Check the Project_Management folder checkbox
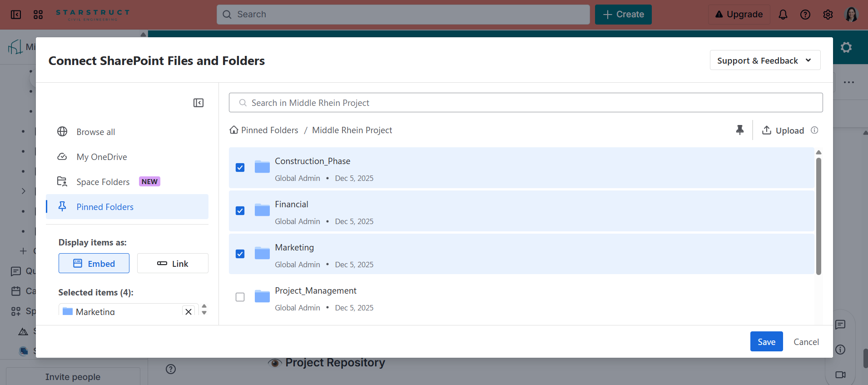 click(x=240, y=297)
